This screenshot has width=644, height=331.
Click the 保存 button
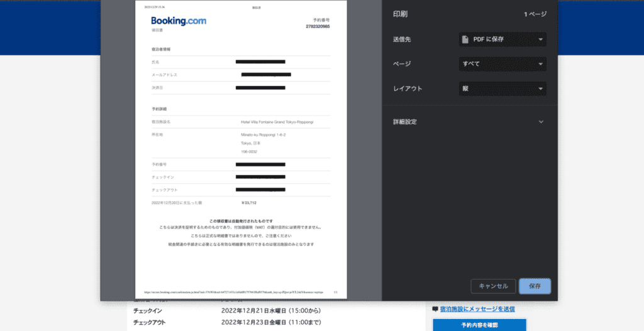coord(535,286)
